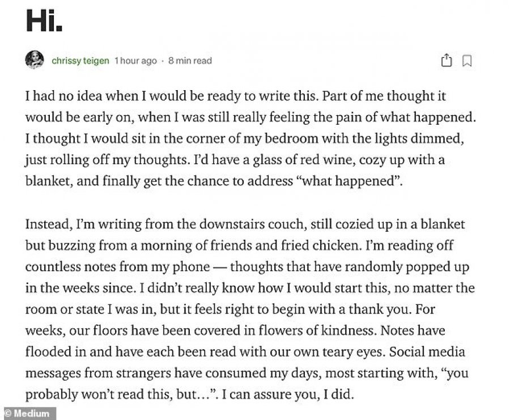Bookmark this story with the bookmark icon

coord(467,61)
